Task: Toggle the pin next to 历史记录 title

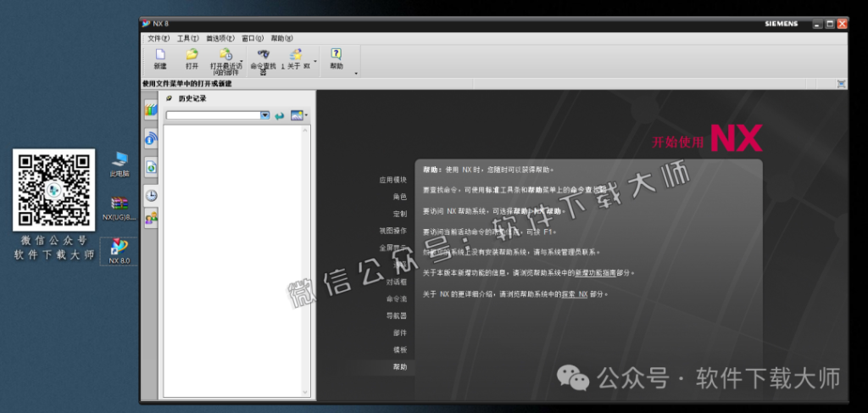Action: click(169, 98)
